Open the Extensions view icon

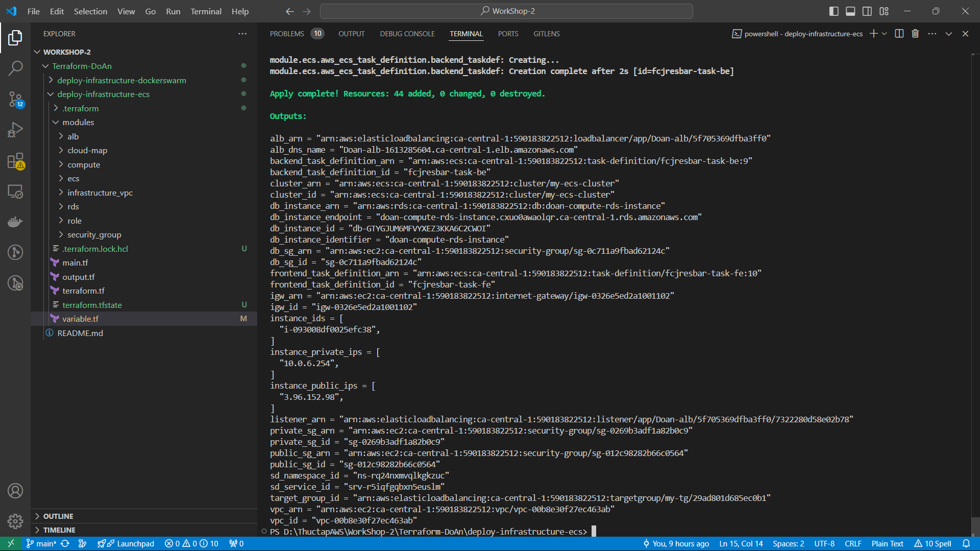(15, 161)
